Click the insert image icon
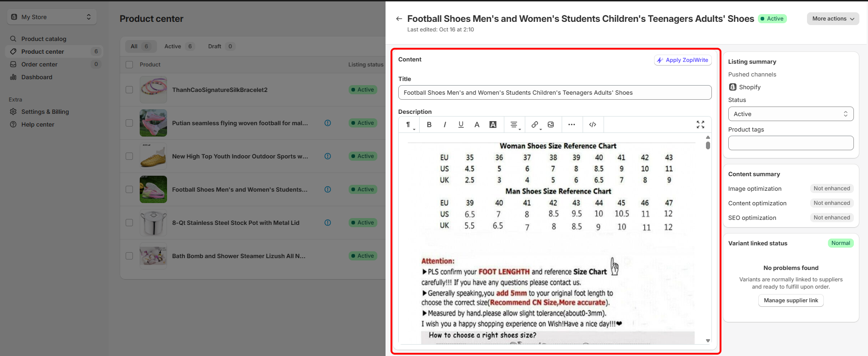 (551, 125)
